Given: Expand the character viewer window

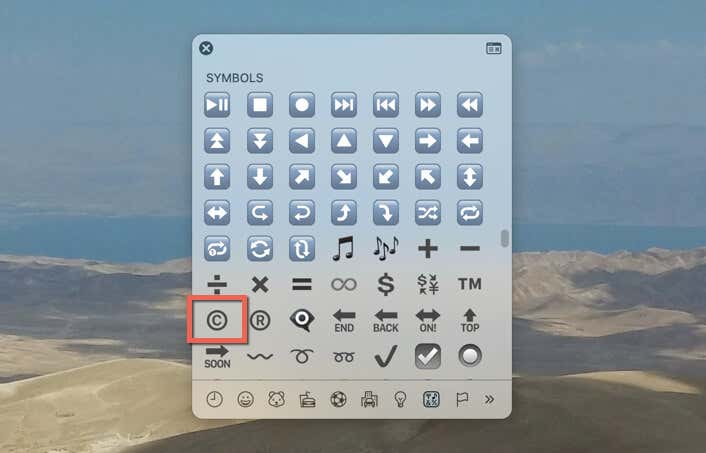Looking at the screenshot, I should tap(494, 48).
